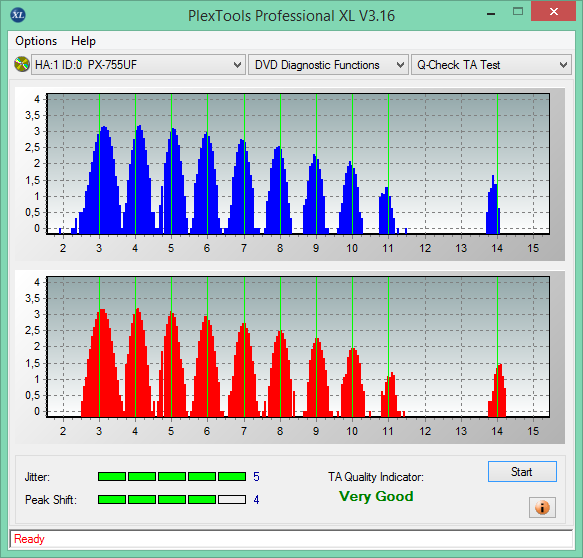The image size is (583, 558).
Task: Open the Help menu
Action: tap(83, 41)
